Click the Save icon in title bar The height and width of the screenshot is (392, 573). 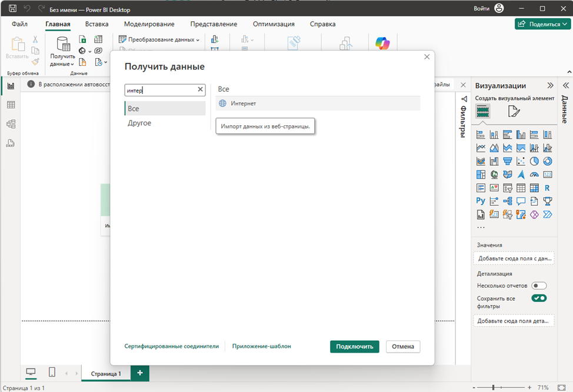tap(12, 8)
